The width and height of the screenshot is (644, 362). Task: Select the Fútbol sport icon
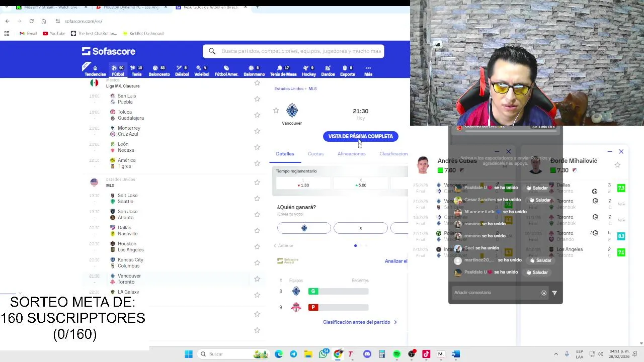pos(118,70)
